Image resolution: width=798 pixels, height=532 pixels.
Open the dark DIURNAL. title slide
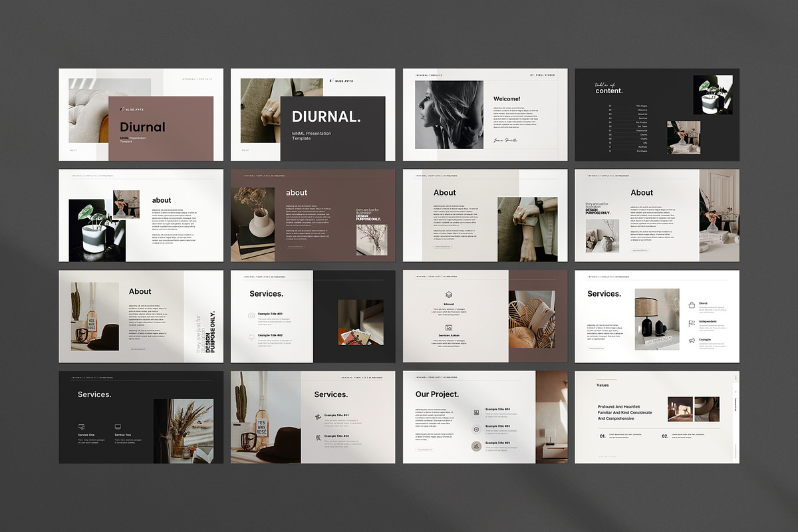[x=313, y=114]
